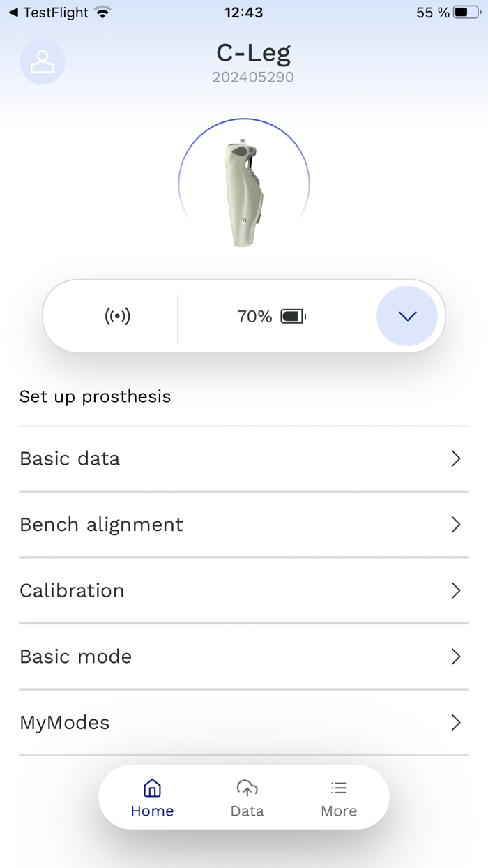Expand the MyModes row chevron
488x868 pixels.
[457, 722]
